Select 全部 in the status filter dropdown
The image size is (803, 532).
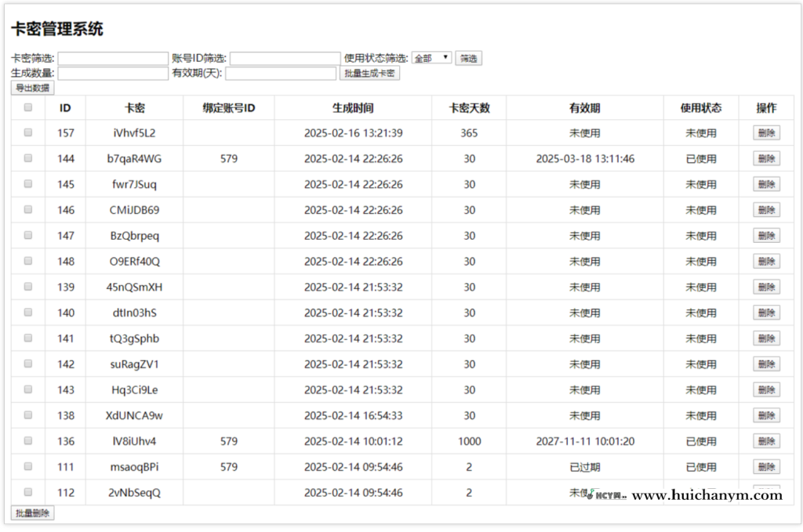click(427, 57)
